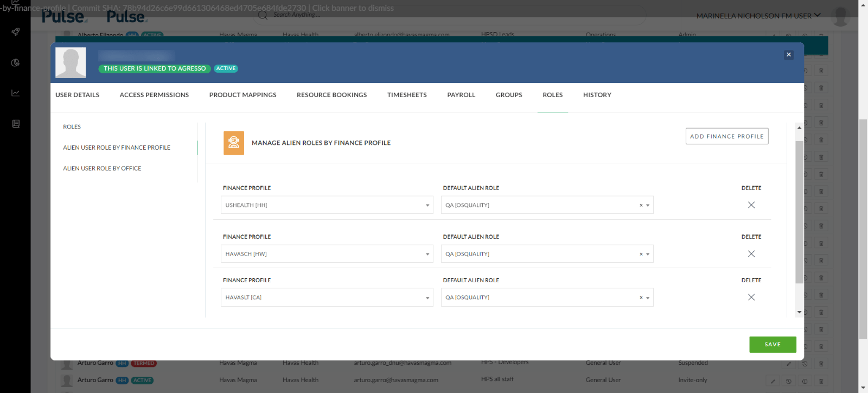Click the page scrollbar down arrow

[x=863, y=388]
